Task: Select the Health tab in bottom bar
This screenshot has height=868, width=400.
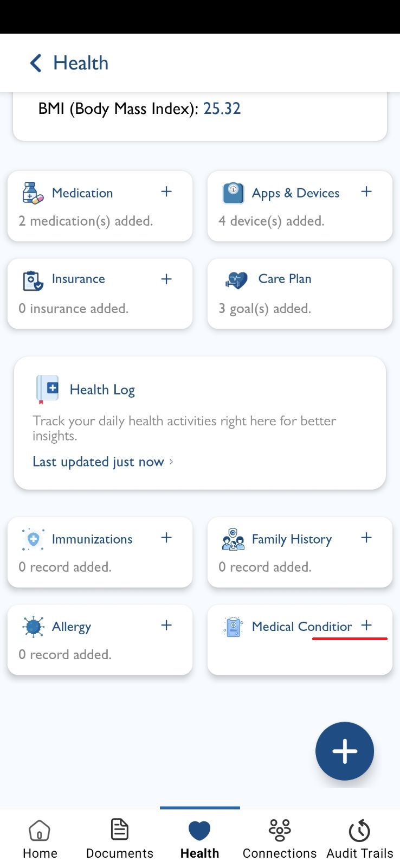Action: (x=200, y=839)
